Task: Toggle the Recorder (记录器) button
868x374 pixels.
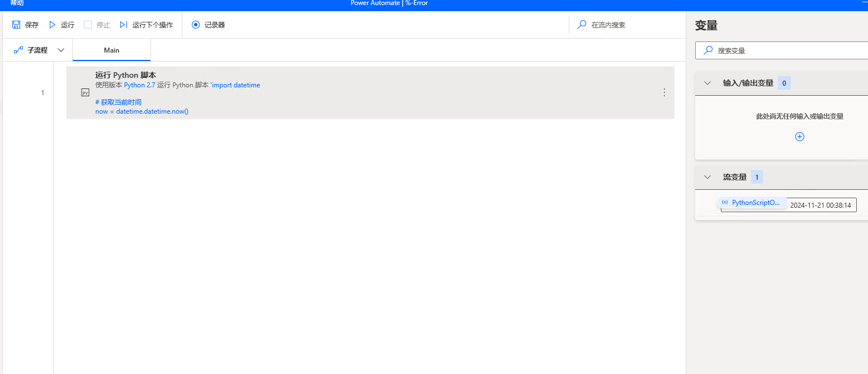Action: [208, 25]
